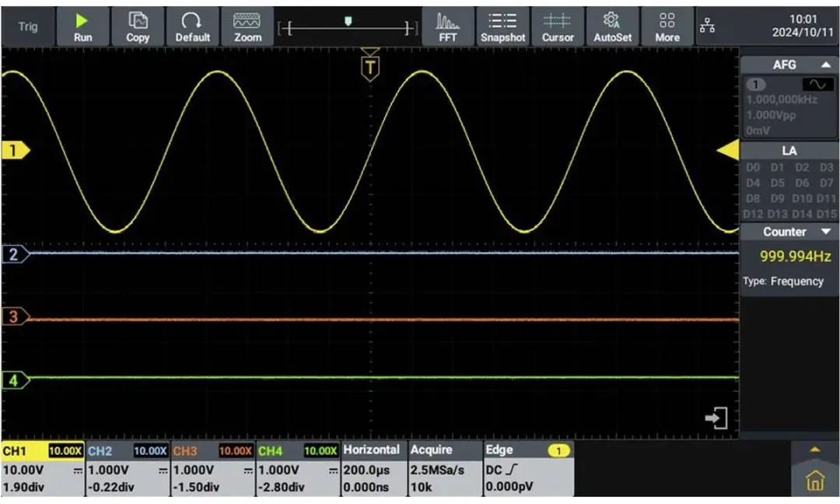This screenshot has height=504, width=840.
Task: Set the 0.000pV trigger level
Action: [509, 487]
